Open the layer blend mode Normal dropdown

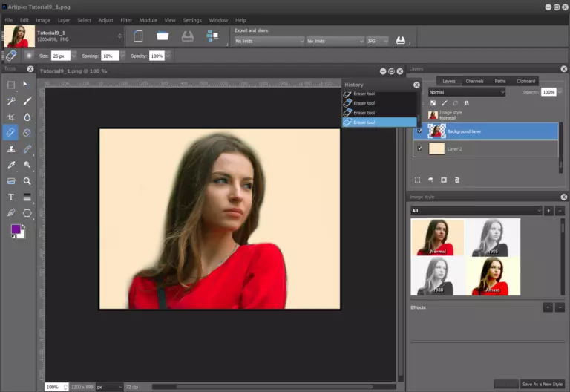point(465,92)
